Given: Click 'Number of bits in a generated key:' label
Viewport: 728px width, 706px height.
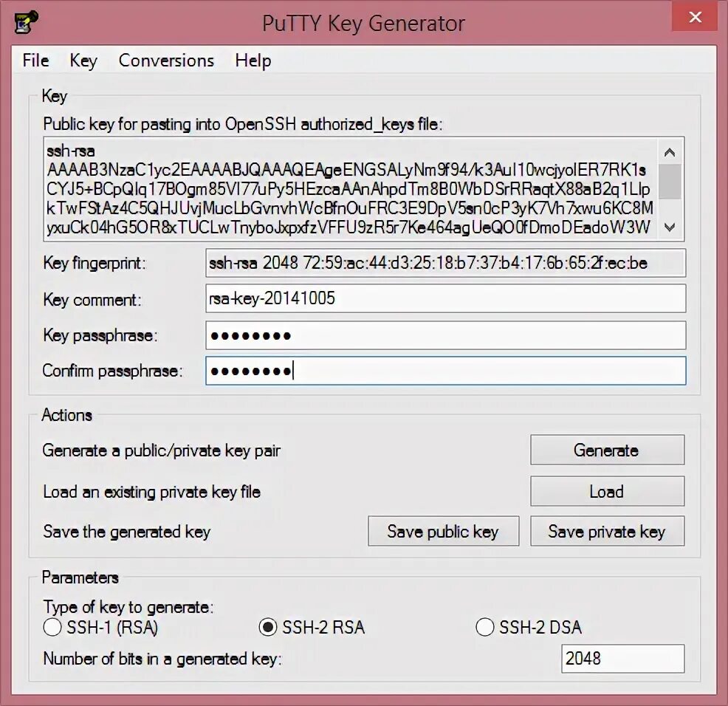Looking at the screenshot, I should [162, 659].
